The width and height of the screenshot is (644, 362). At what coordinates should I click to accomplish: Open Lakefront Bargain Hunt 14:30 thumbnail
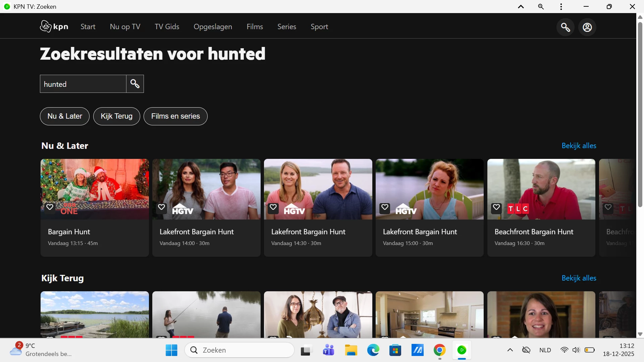click(318, 189)
